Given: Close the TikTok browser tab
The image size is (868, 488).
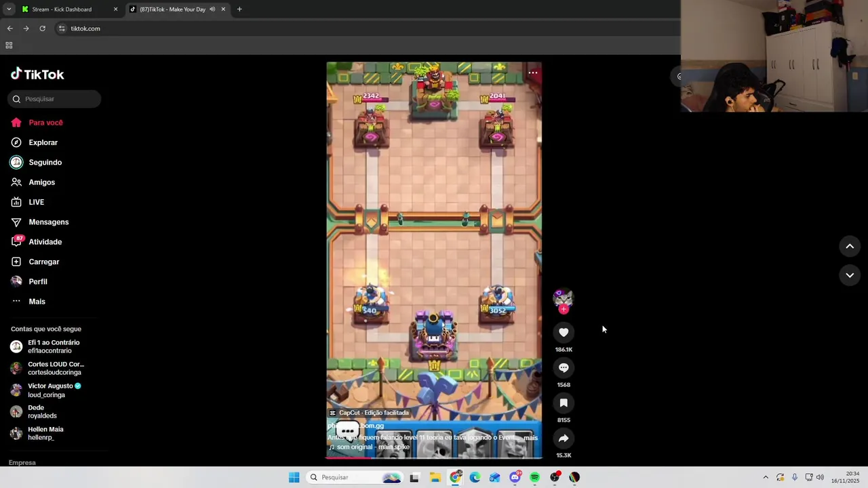Looking at the screenshot, I should click(223, 9).
